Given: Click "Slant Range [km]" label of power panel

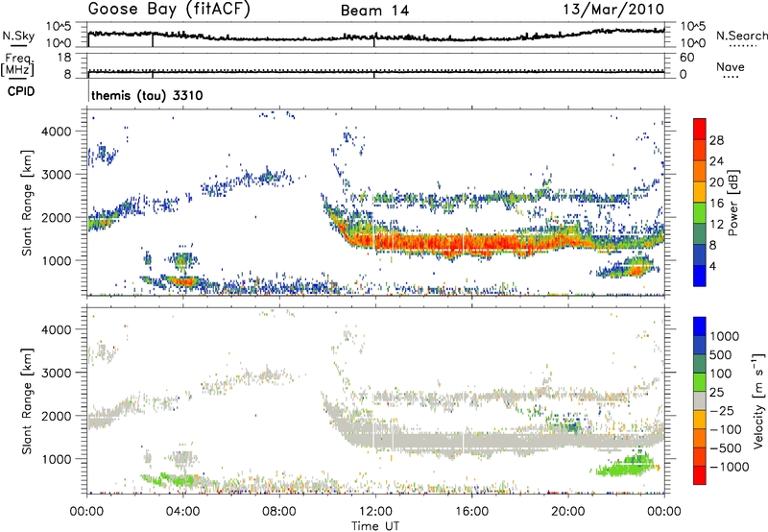Looking at the screenshot, I should click(x=27, y=203).
